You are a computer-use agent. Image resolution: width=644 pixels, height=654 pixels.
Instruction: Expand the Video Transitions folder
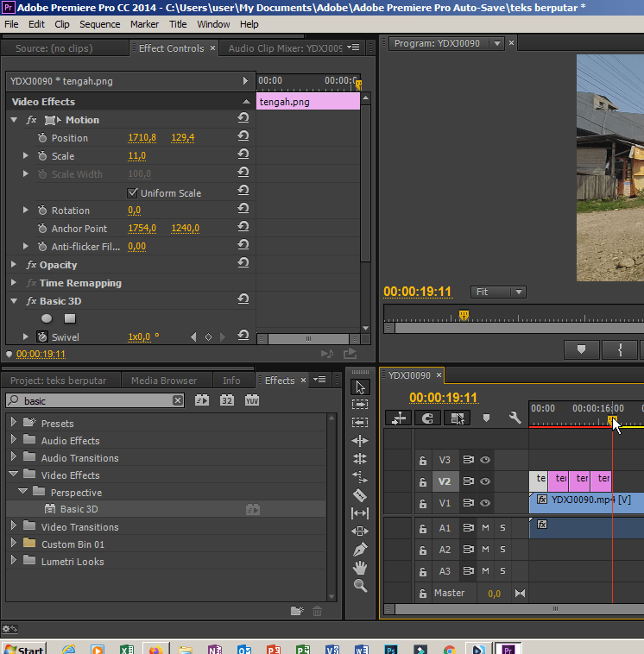(13, 525)
